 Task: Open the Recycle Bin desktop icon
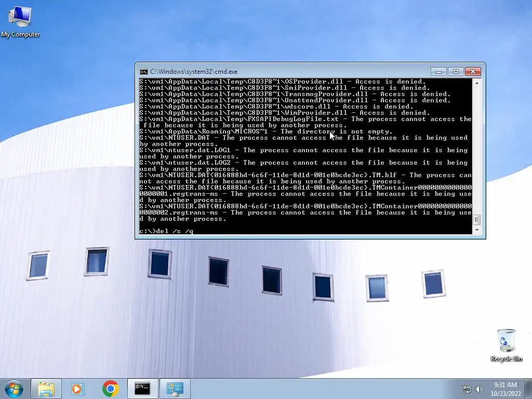[x=506, y=345]
